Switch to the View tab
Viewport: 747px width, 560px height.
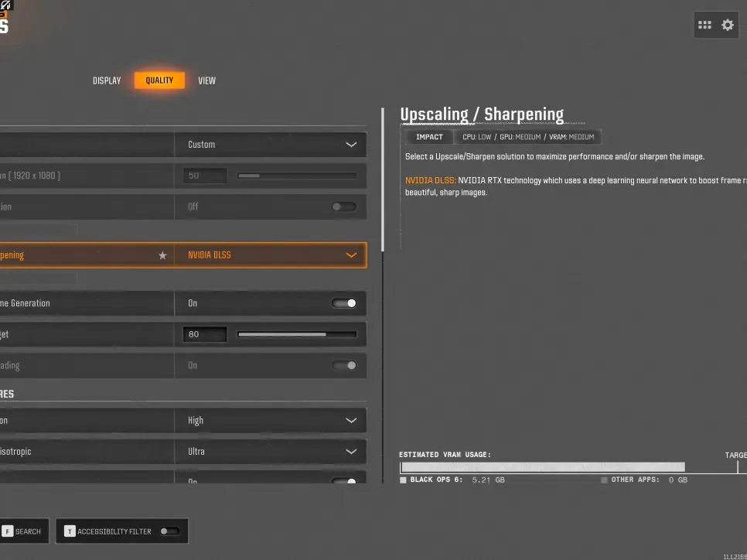coord(206,80)
